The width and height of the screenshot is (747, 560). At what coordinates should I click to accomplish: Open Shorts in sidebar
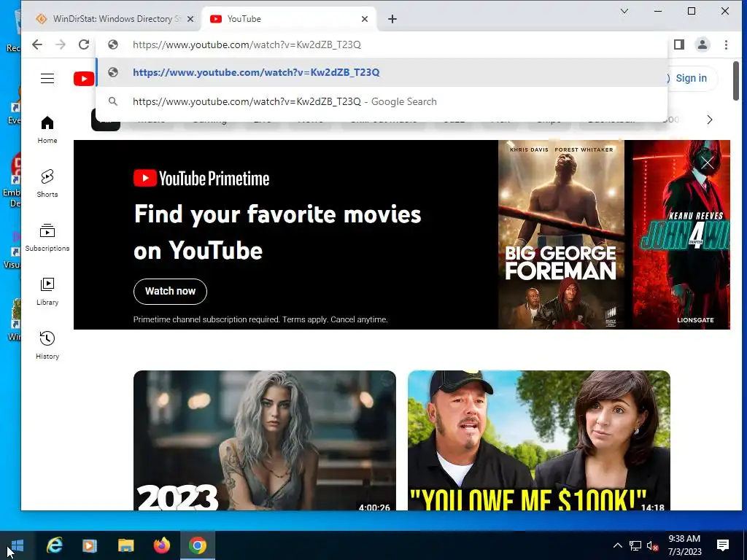pos(47,183)
